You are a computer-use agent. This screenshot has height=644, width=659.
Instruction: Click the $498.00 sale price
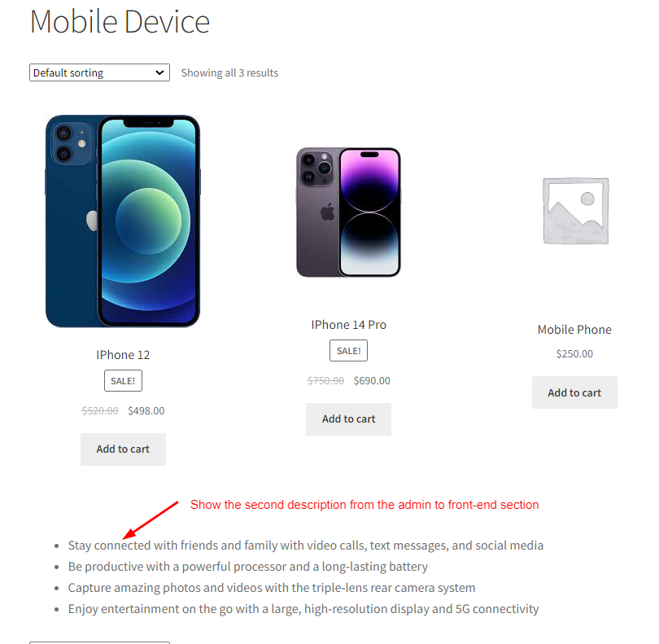(x=146, y=410)
